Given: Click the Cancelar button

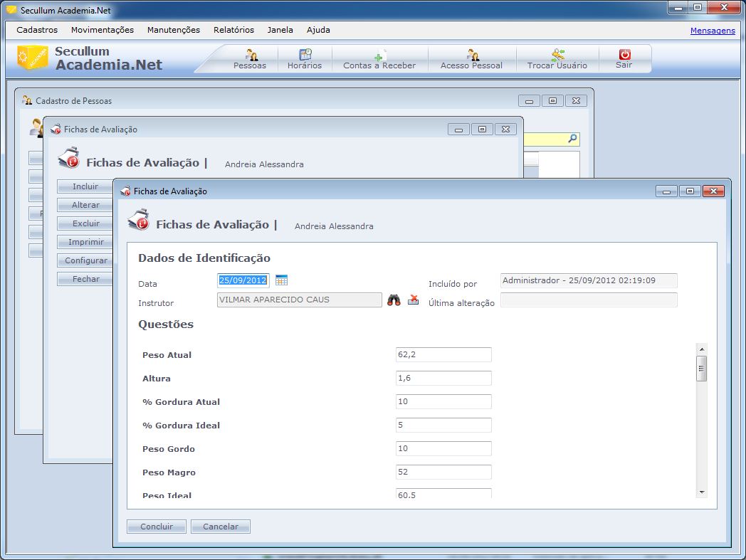Looking at the screenshot, I should [x=221, y=527].
